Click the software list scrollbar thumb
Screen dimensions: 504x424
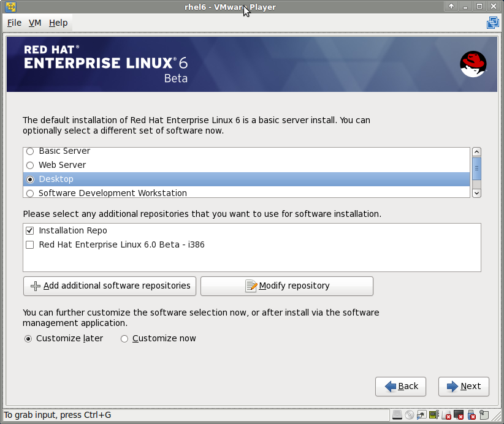point(476,168)
